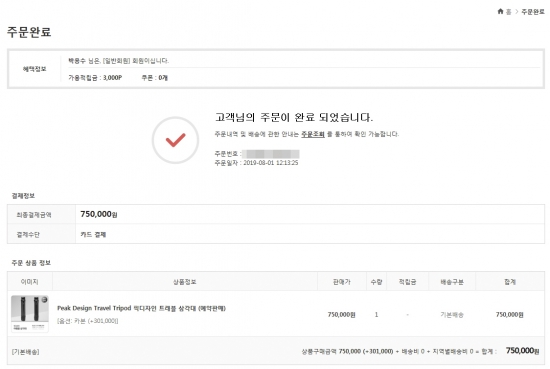Image resolution: width=550 pixels, height=369 pixels.
Task: Click the breadcrumb arrow separator after 홈
Action: tap(516, 12)
